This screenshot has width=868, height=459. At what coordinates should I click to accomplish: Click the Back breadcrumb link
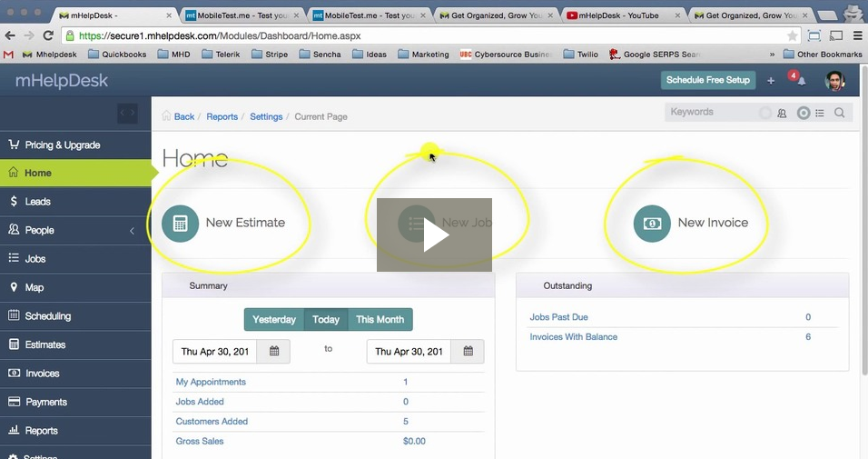tap(183, 117)
